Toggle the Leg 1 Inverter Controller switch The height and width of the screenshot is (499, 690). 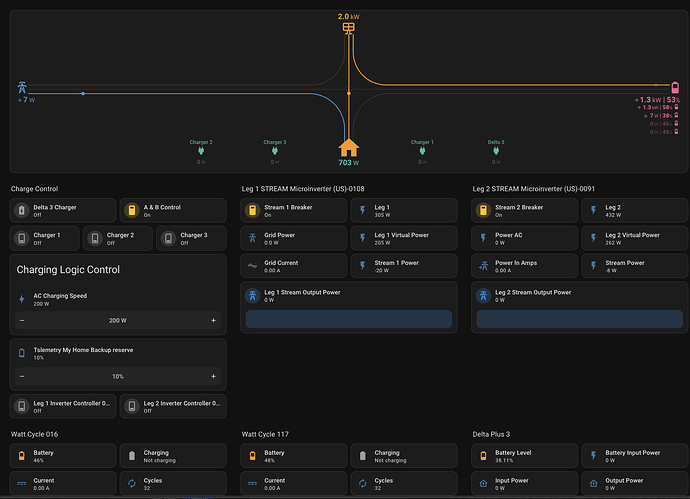(63, 406)
